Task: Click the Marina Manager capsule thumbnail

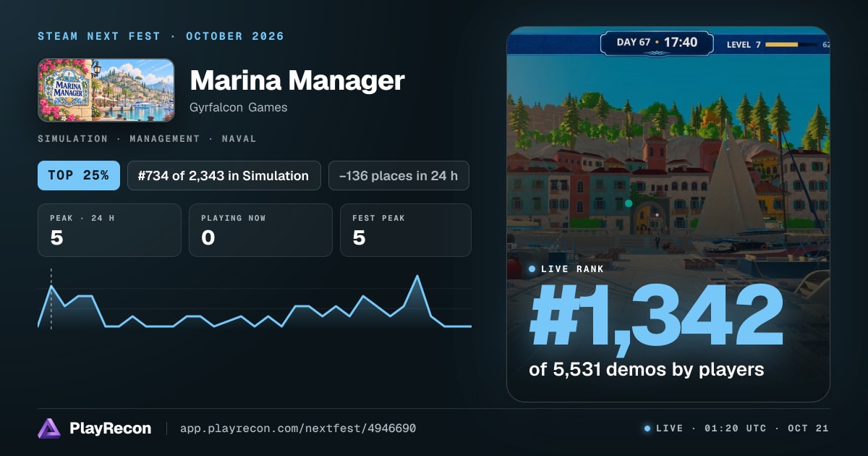Action: (x=106, y=90)
